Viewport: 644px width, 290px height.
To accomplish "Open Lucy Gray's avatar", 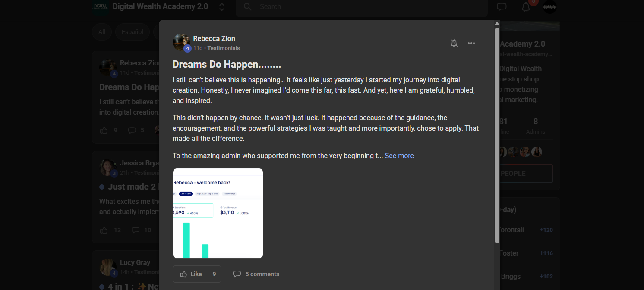I will (108, 267).
